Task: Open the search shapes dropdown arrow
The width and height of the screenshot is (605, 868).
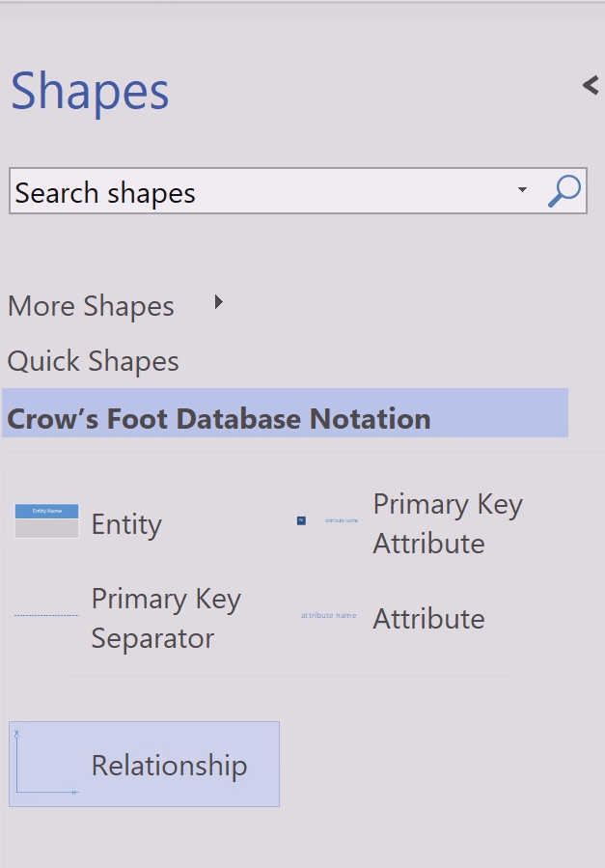Action: click(522, 190)
